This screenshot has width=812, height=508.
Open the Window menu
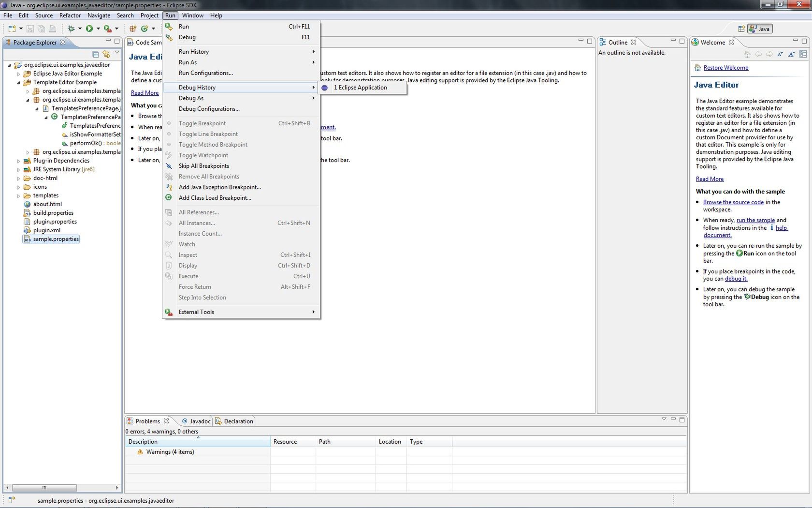click(x=192, y=15)
